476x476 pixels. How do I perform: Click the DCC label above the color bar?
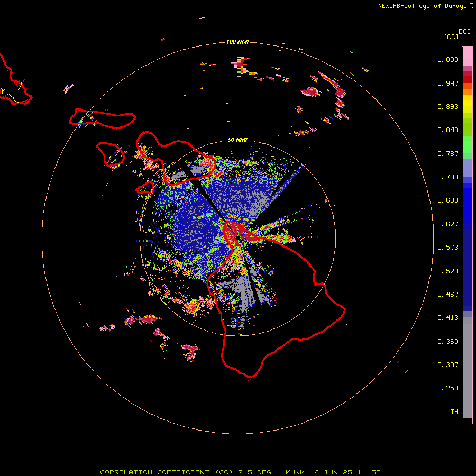click(x=465, y=32)
